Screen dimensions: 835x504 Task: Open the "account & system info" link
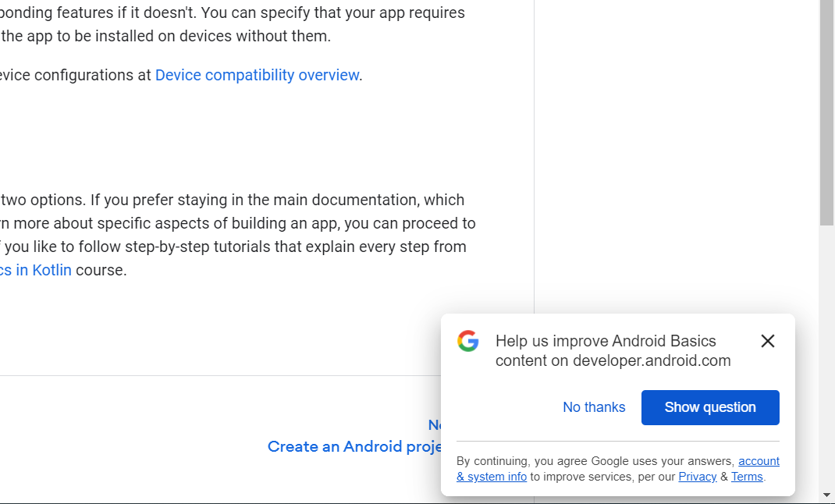[759, 461]
